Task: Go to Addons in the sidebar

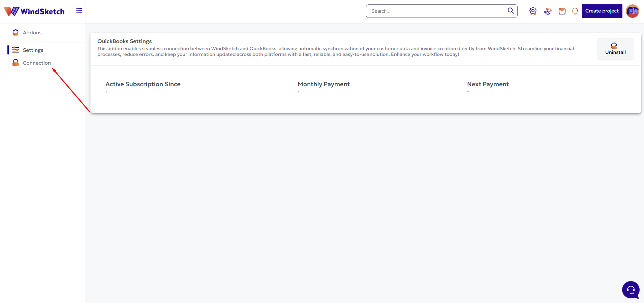Action: (x=32, y=33)
